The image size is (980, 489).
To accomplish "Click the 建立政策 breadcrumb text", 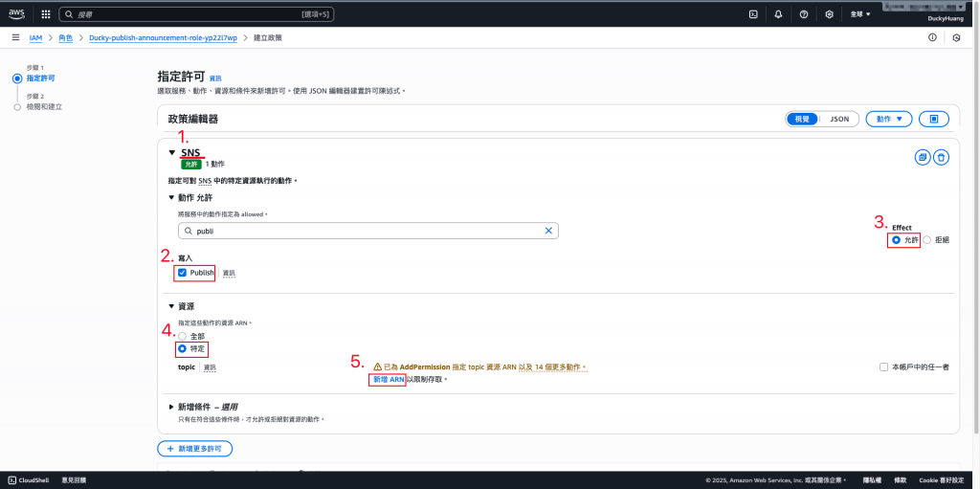I will tap(268, 38).
